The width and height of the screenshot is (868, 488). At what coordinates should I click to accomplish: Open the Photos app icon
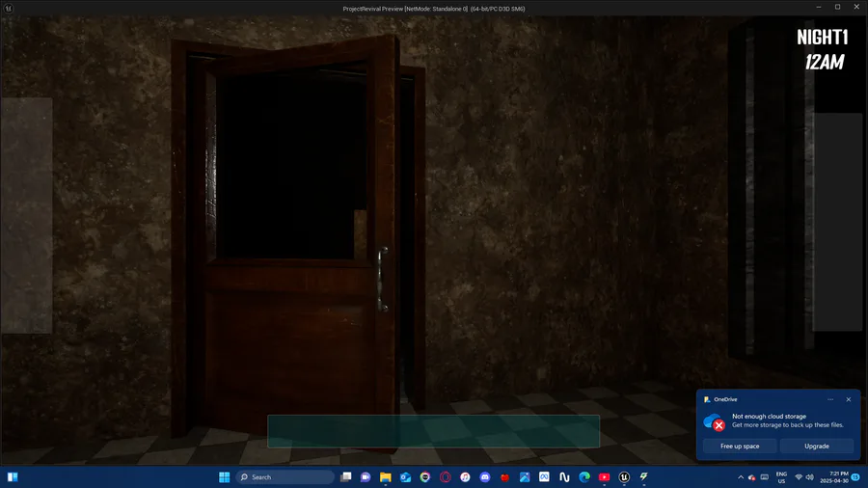(525, 477)
